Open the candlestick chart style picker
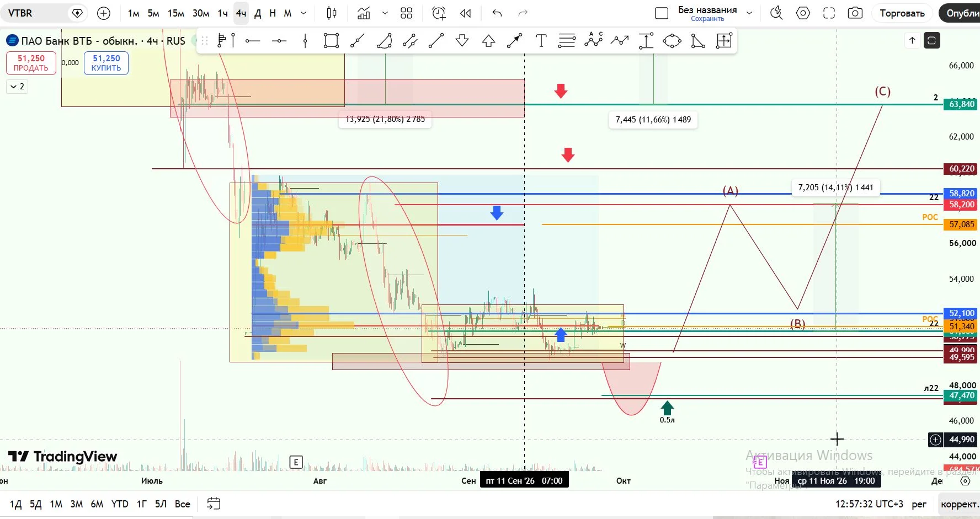 332,13
